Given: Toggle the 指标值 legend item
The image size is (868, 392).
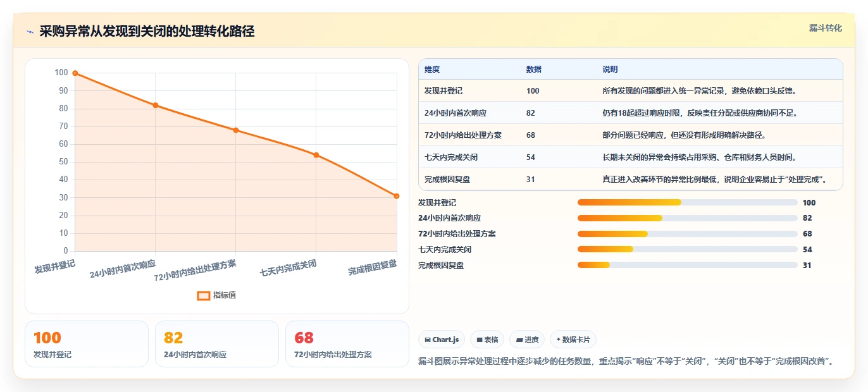Looking at the screenshot, I should pos(216,295).
